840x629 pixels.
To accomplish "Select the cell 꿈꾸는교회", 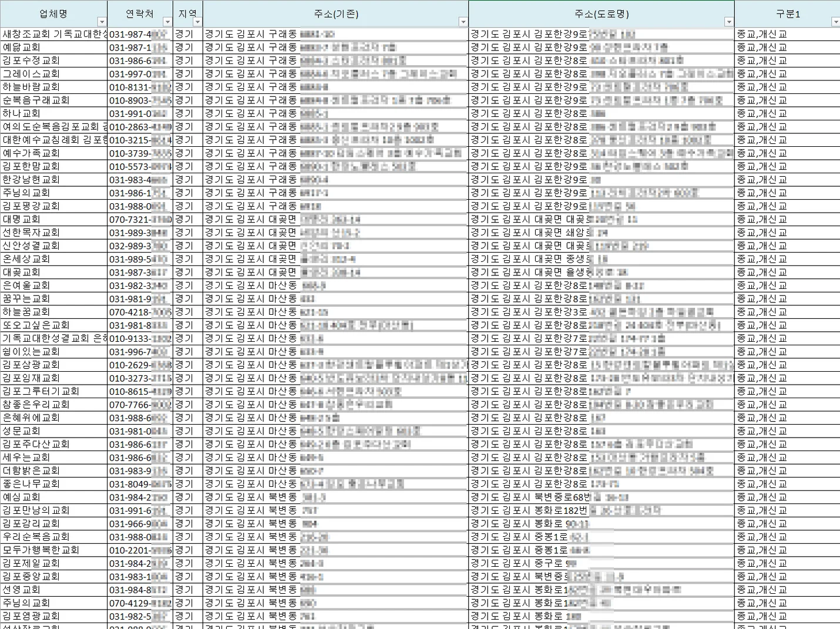I will point(54,299).
